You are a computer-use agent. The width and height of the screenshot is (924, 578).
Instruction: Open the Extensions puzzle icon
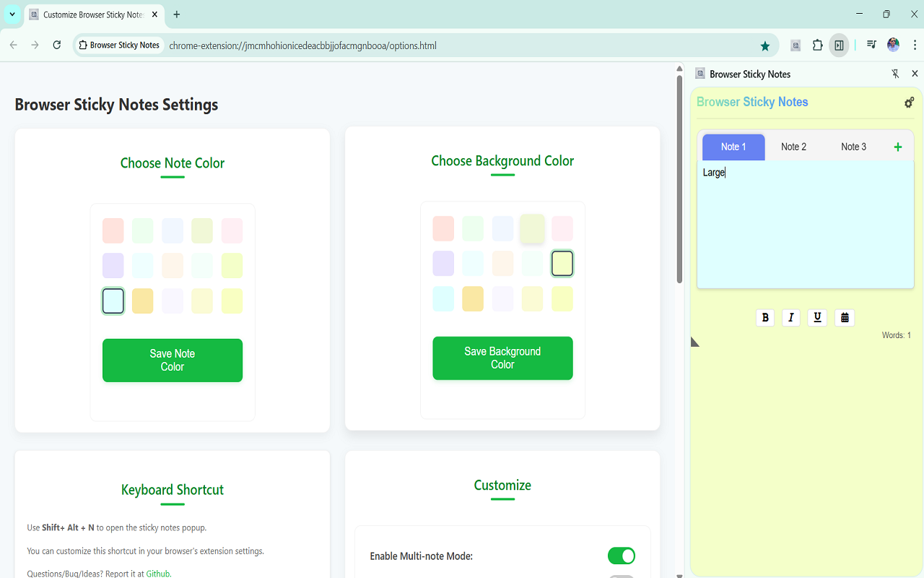(817, 45)
